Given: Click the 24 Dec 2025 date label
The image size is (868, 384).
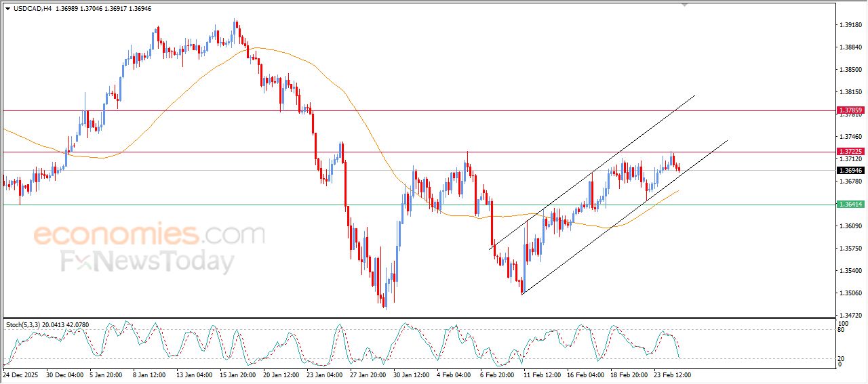Looking at the screenshot, I should click(x=20, y=374).
